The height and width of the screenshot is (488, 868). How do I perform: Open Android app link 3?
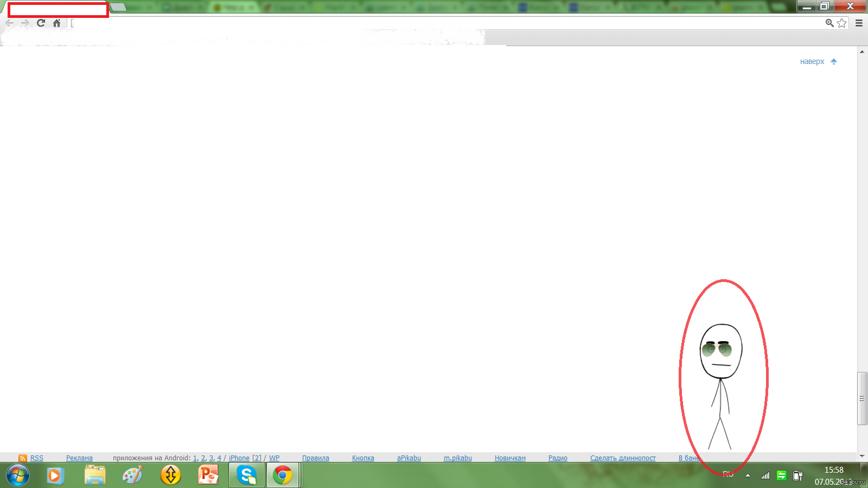pos(212,458)
